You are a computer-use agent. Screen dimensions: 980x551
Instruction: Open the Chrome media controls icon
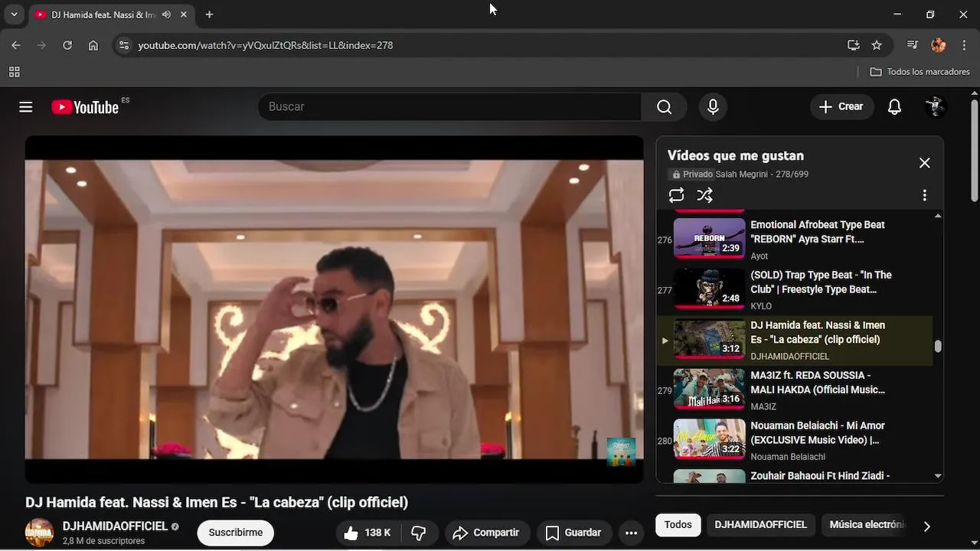point(912,45)
